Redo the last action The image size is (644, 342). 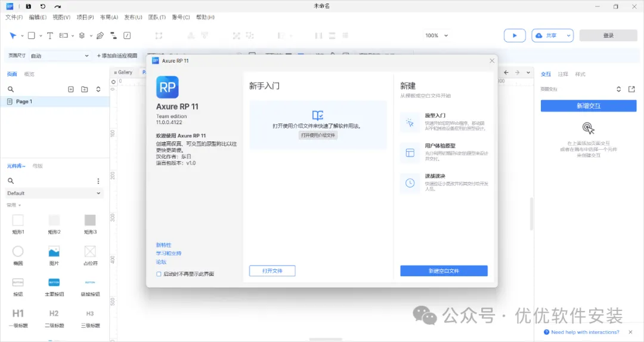point(57,6)
